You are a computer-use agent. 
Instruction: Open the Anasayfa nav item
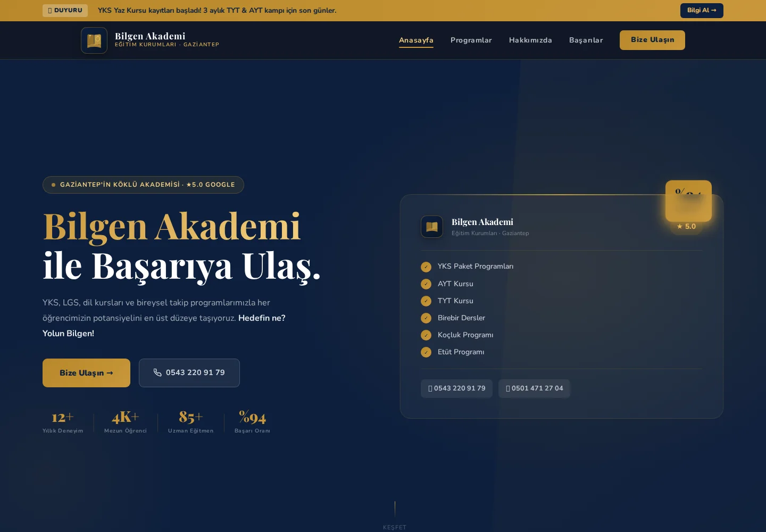pos(416,40)
